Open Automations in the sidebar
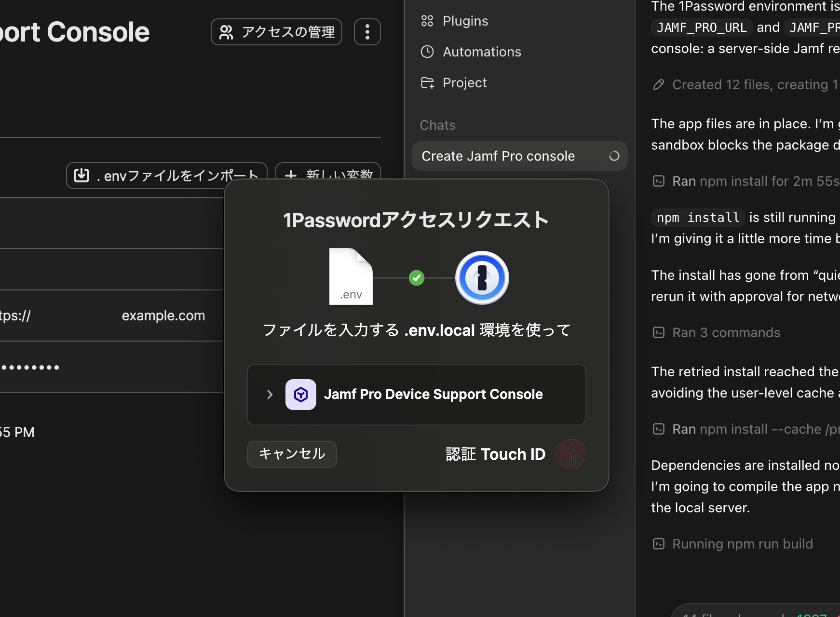The height and width of the screenshot is (617, 840). pyautogui.click(x=482, y=52)
